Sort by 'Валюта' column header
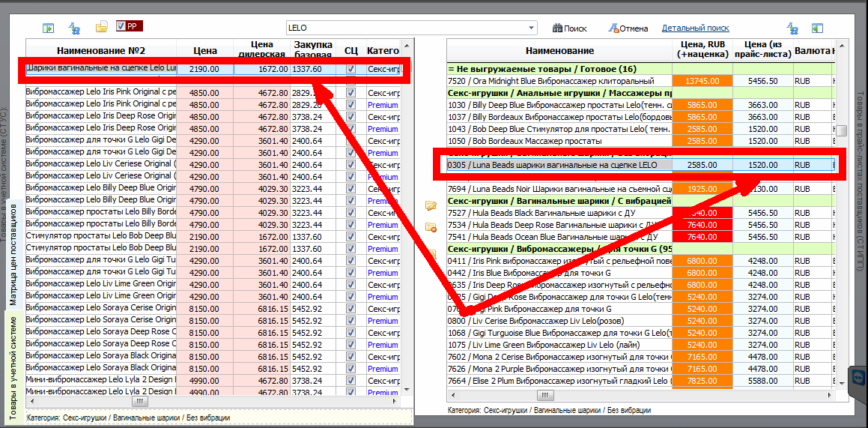 [811, 50]
